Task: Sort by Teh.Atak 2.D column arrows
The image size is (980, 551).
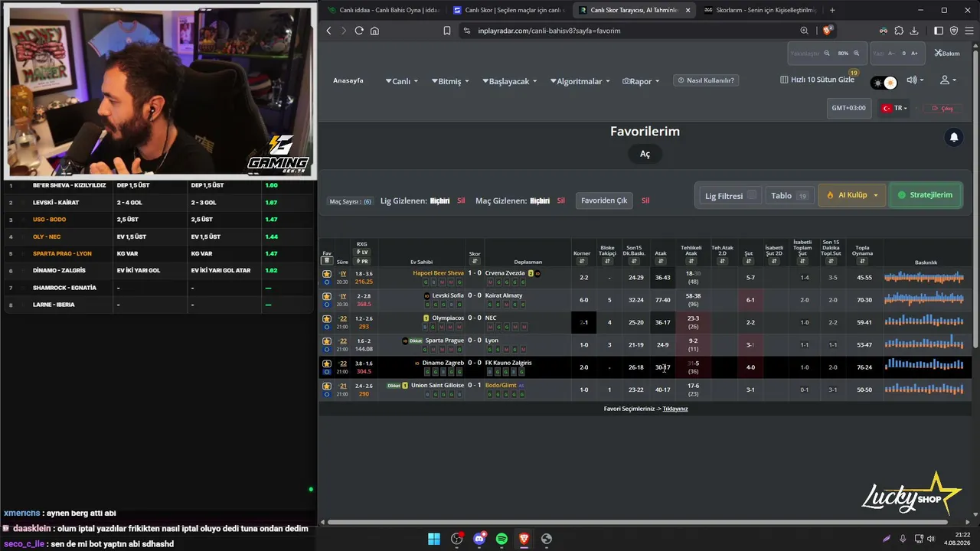Action: 722,261
